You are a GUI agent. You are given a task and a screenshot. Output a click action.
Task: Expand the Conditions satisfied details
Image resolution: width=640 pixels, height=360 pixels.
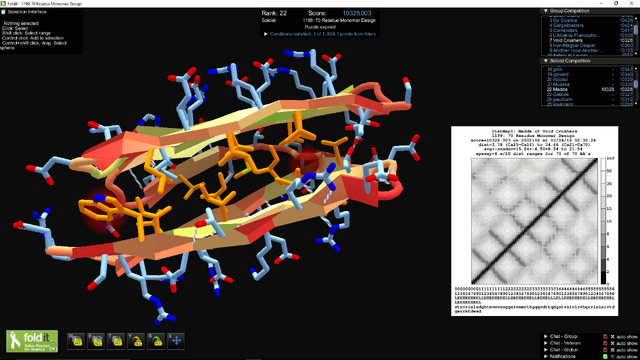pos(266,34)
